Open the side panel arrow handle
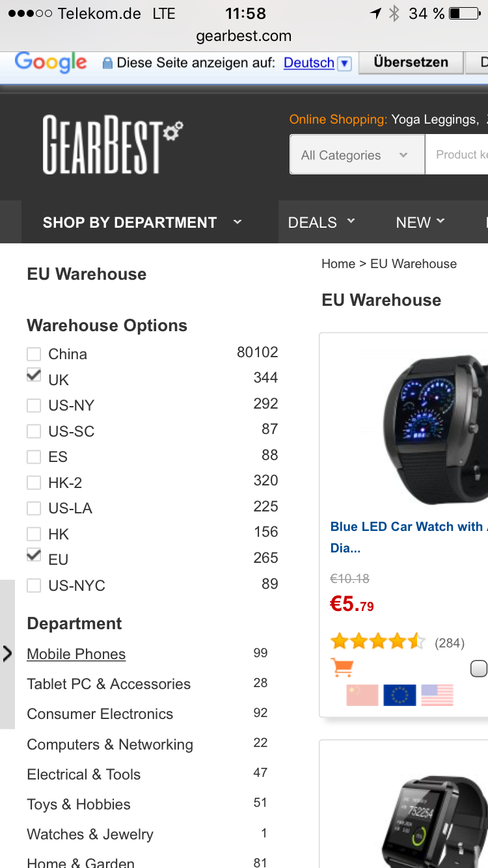 7,653
